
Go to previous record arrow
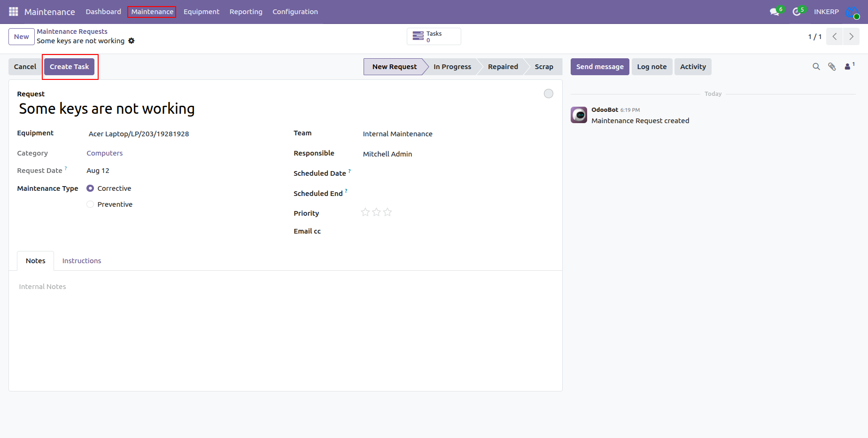835,36
